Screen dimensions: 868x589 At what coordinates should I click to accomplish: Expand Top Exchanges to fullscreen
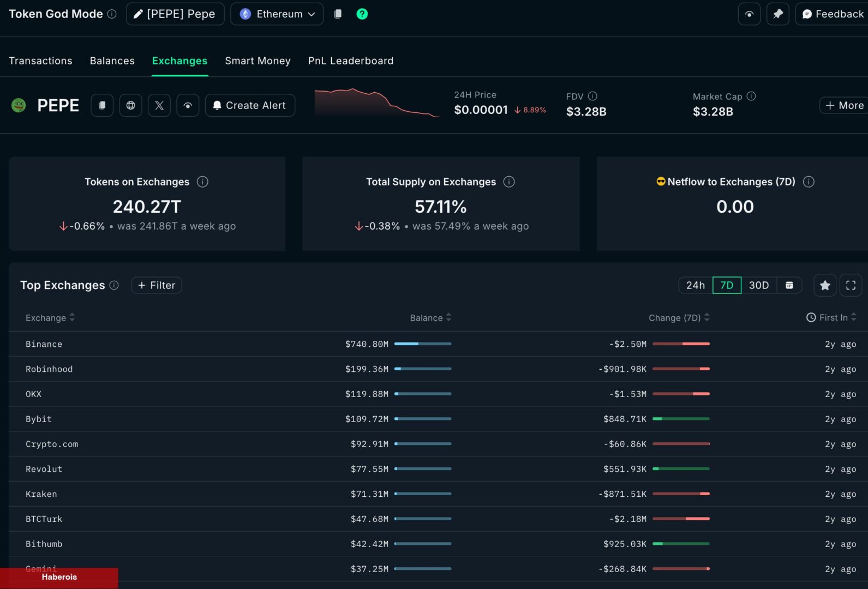click(851, 285)
